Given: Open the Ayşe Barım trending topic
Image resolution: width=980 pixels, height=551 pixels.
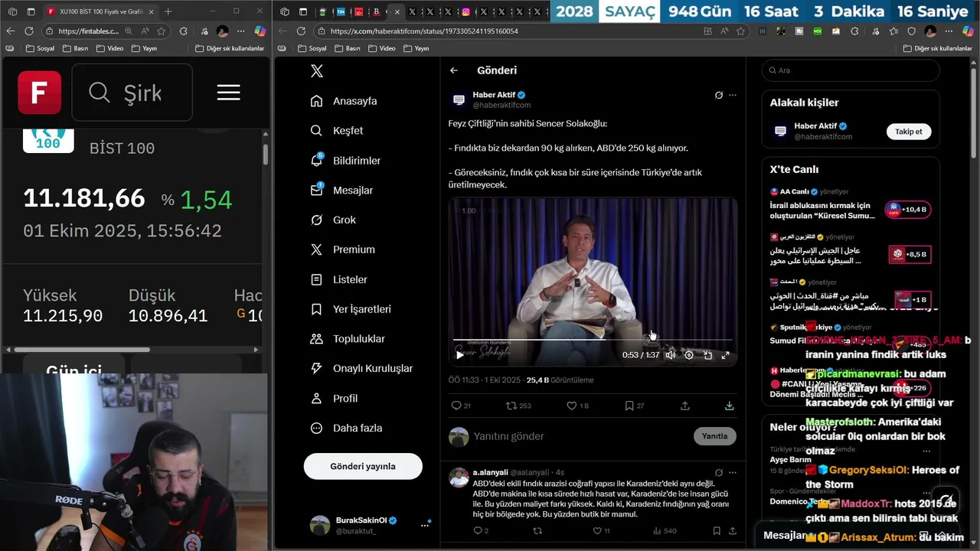Looking at the screenshot, I should pyautogui.click(x=790, y=460).
